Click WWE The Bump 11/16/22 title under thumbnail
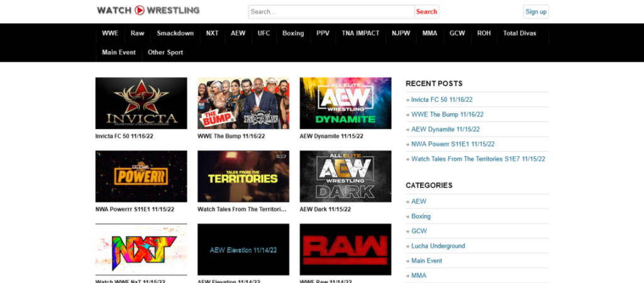The height and width of the screenshot is (283, 644). click(231, 136)
